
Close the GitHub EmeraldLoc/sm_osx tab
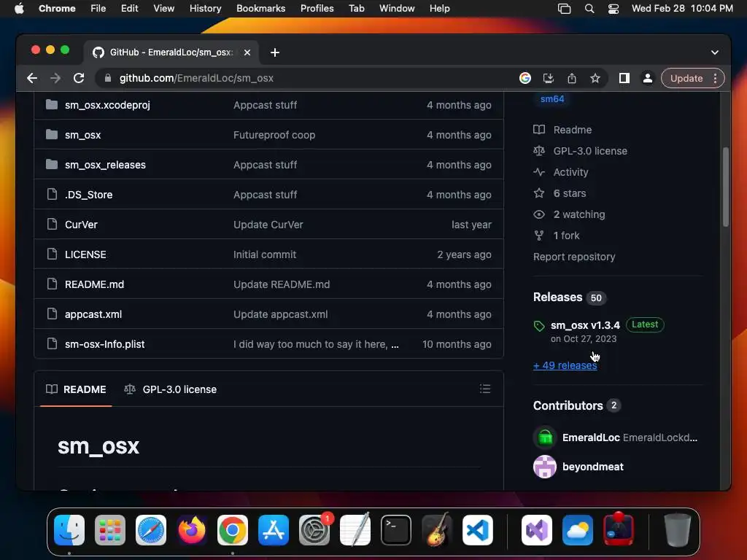coord(247,52)
